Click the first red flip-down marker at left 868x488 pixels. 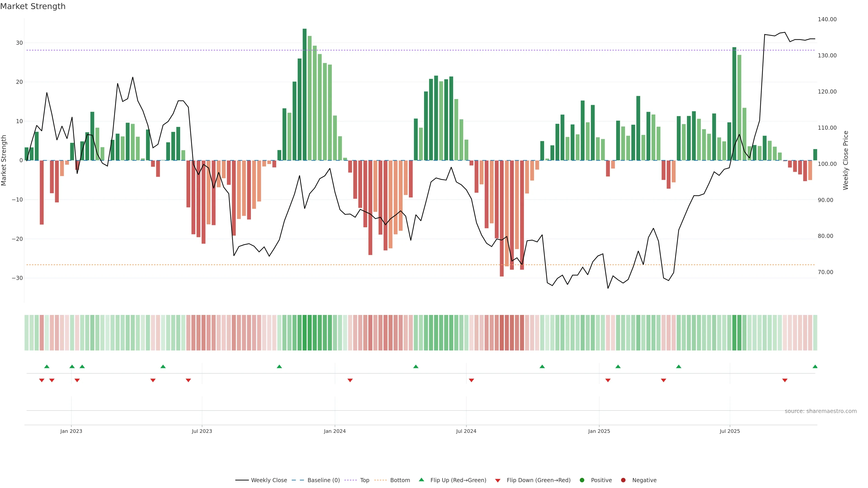pyautogui.click(x=41, y=380)
